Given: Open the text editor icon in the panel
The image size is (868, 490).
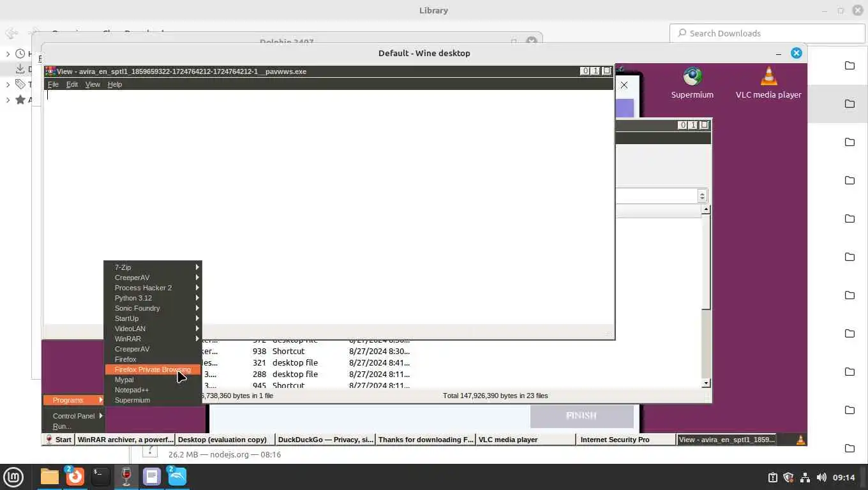Looking at the screenshot, I should (151, 477).
